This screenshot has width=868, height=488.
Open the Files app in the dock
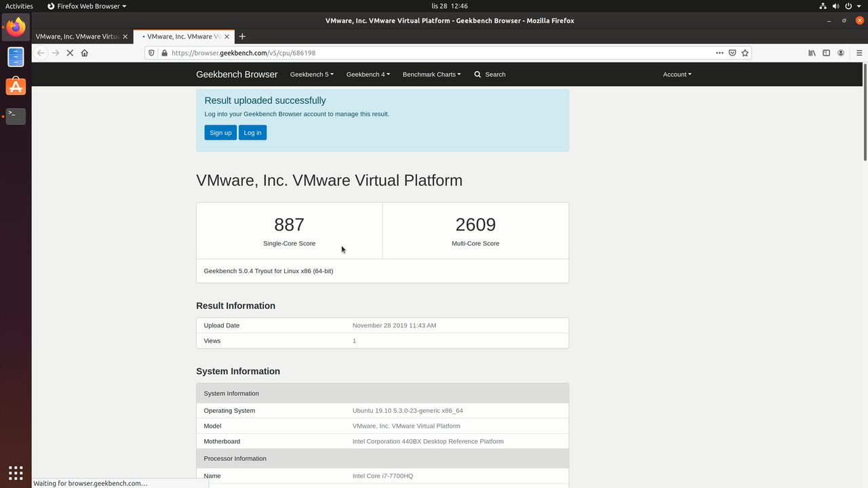click(x=16, y=57)
